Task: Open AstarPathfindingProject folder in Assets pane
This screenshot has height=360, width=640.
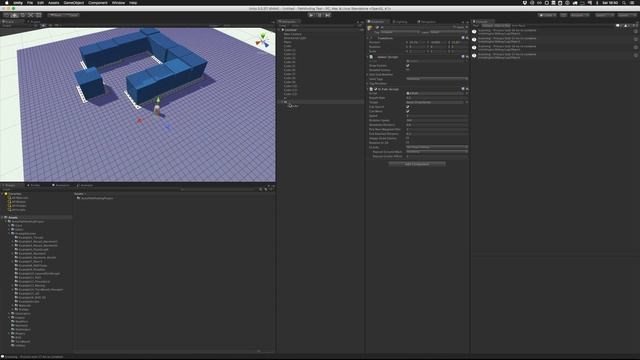Action: [97, 198]
